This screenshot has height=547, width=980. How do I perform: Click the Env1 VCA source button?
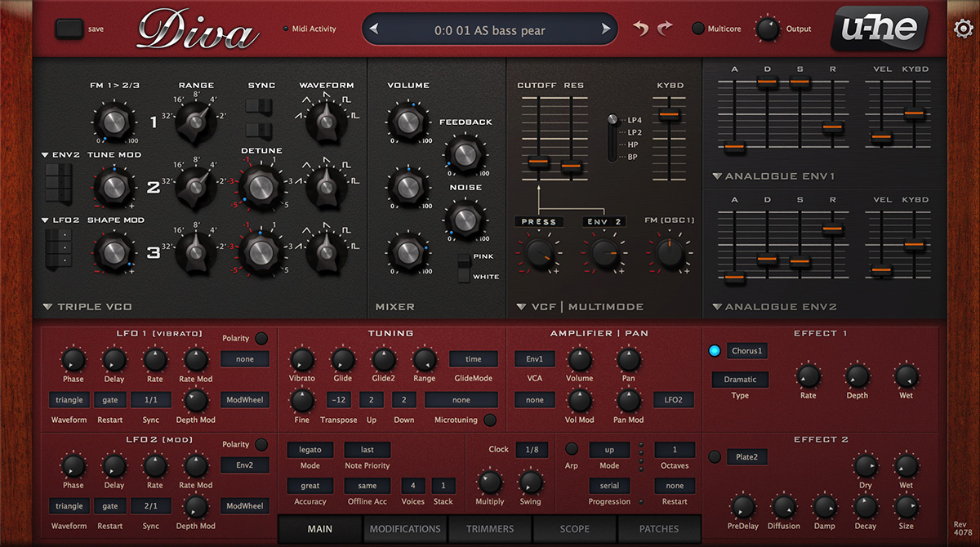tap(535, 359)
